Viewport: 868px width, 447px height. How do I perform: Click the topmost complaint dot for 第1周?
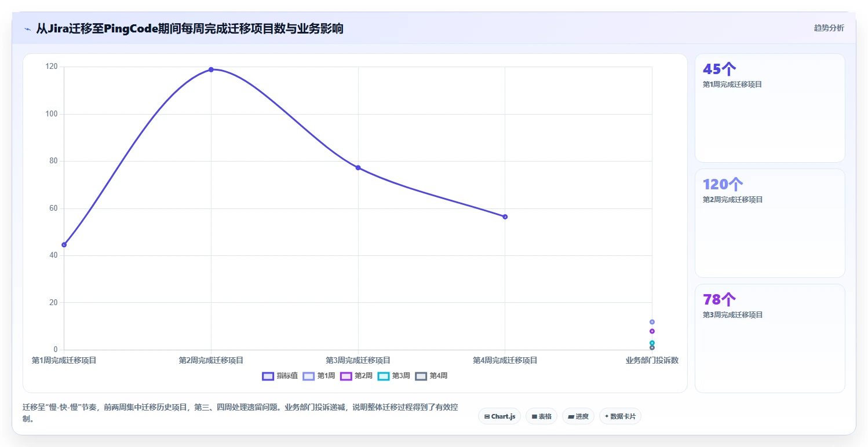[x=652, y=322]
